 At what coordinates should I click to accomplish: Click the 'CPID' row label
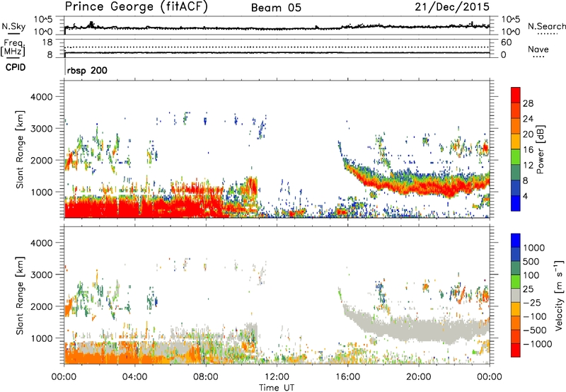[16, 67]
